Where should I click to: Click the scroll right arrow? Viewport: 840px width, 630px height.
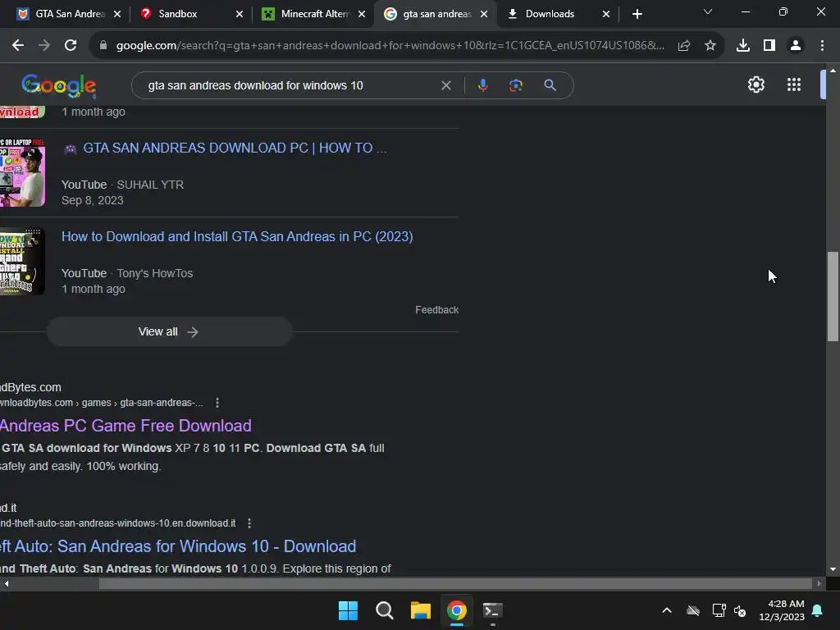click(x=819, y=583)
